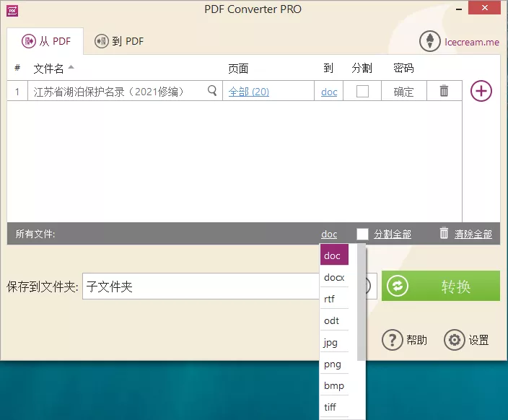508x420 pixels.
Task: Select bmp in the format list
Action: [334, 385]
